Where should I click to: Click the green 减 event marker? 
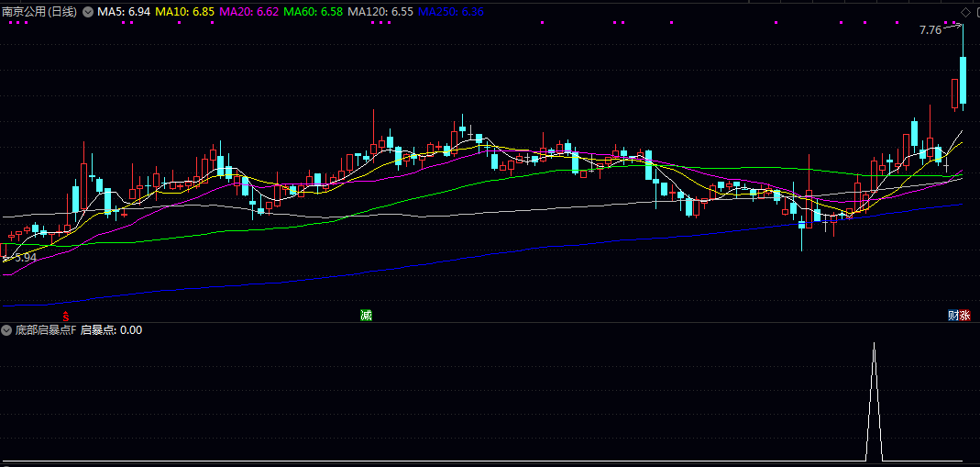366,315
